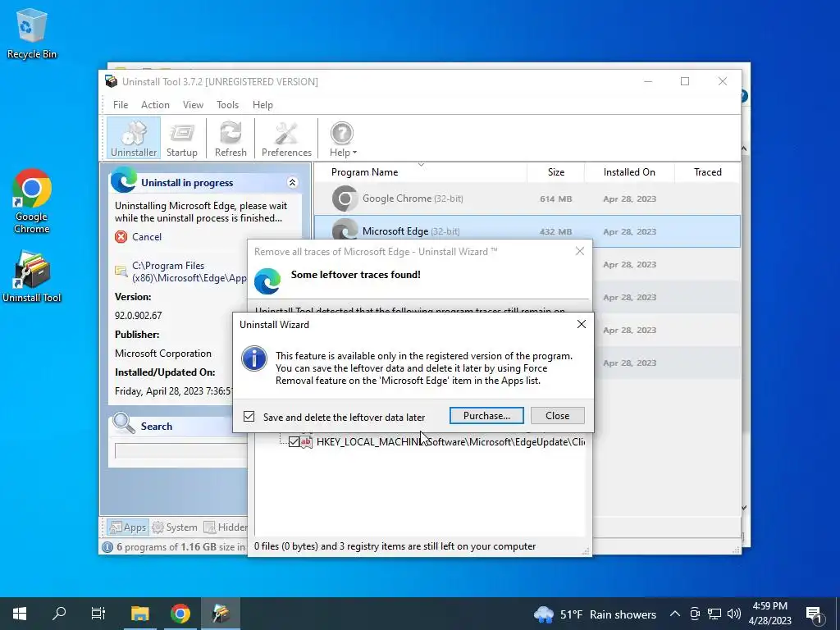Viewport: 840px width, 630px height.
Task: Open File Explorer from taskbar
Action: tap(139, 614)
